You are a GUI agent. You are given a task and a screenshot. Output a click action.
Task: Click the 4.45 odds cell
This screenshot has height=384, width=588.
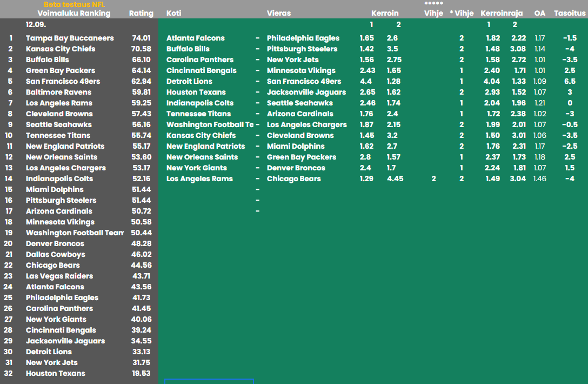tap(395, 178)
